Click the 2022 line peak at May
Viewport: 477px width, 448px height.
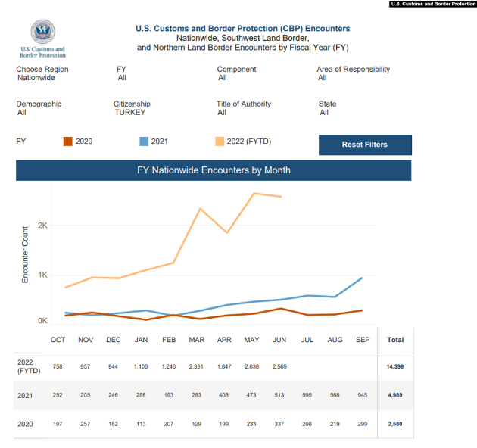tap(254, 194)
